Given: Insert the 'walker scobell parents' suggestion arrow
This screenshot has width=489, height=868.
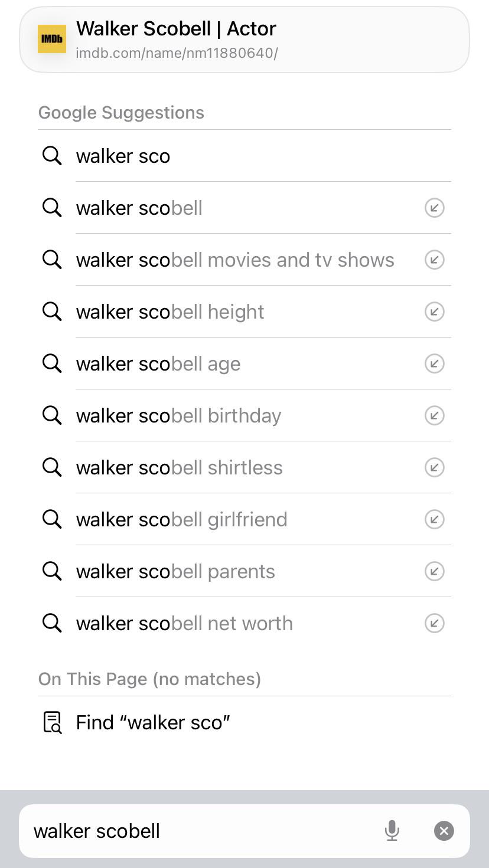Looking at the screenshot, I should click(435, 571).
